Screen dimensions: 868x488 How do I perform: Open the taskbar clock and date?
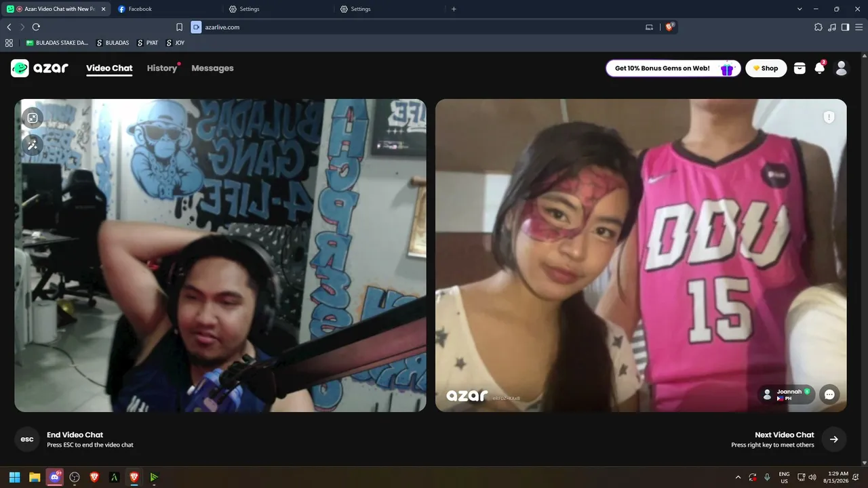838,477
